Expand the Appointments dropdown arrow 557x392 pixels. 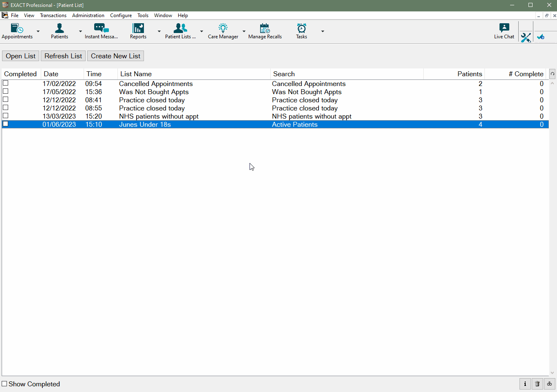38,32
